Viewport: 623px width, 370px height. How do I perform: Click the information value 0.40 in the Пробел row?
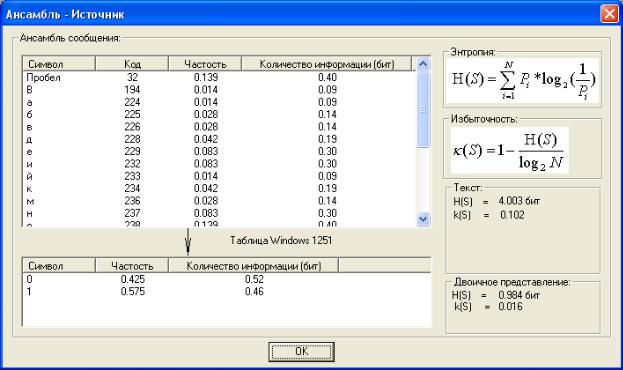pyautogui.click(x=327, y=77)
